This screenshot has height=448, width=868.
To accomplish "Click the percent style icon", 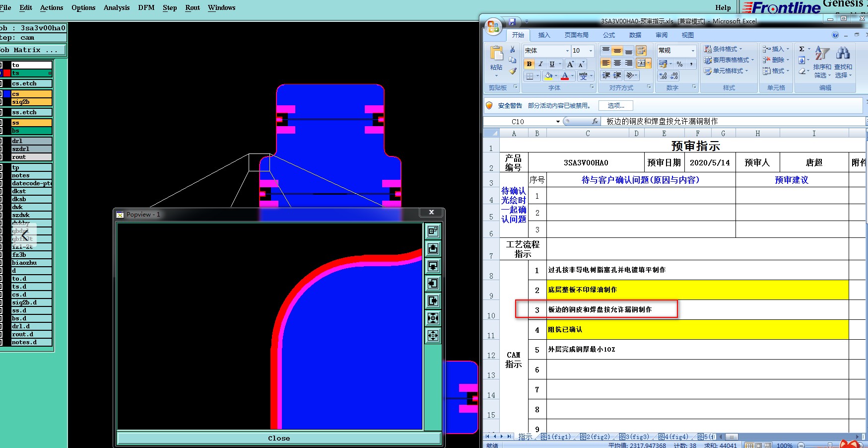I will point(679,64).
